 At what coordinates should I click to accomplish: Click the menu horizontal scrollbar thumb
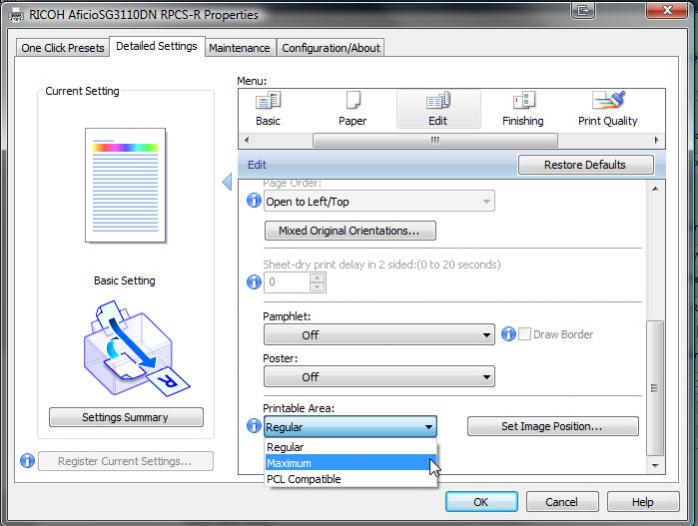pos(435,140)
